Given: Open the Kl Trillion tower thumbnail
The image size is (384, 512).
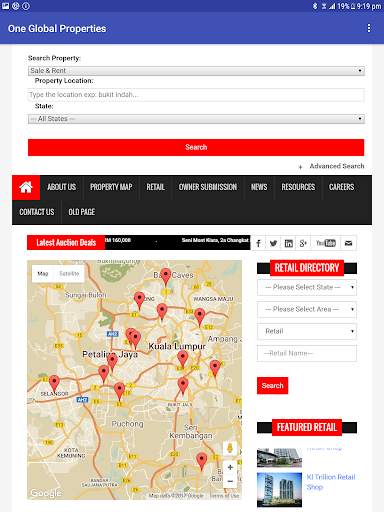Looking at the screenshot, I should (279, 490).
